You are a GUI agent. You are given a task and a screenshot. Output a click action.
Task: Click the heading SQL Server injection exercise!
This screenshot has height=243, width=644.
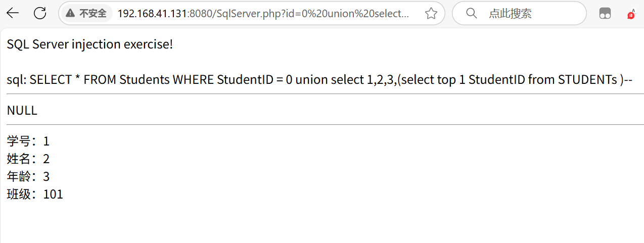click(x=90, y=44)
